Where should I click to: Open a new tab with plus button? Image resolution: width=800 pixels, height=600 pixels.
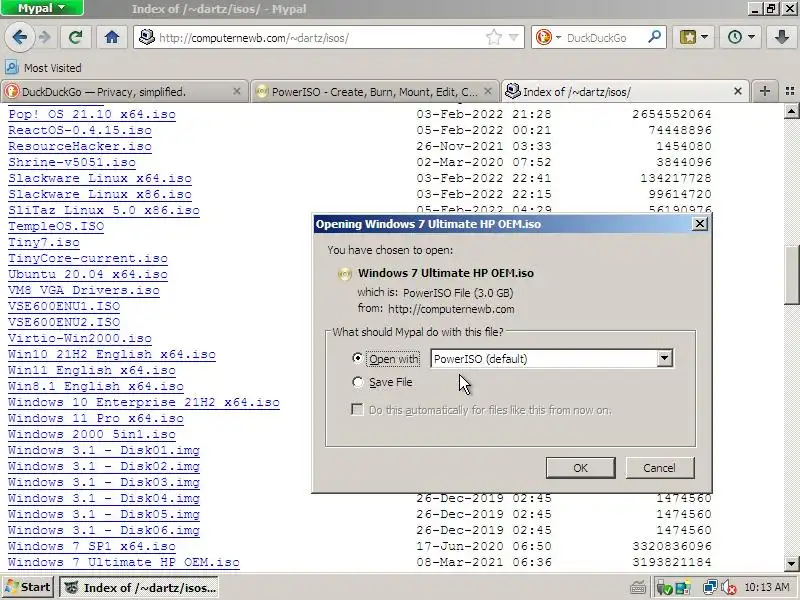point(764,91)
